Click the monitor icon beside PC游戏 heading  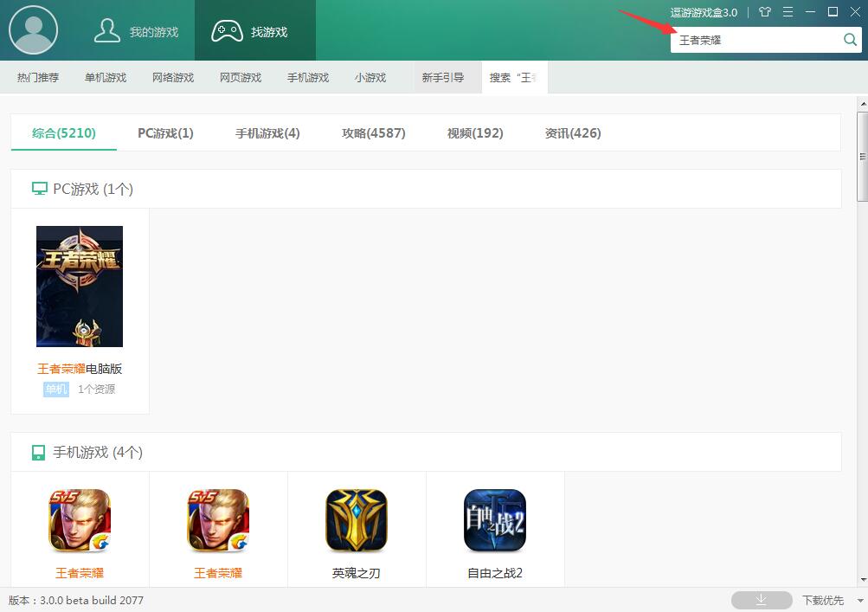[x=39, y=189]
